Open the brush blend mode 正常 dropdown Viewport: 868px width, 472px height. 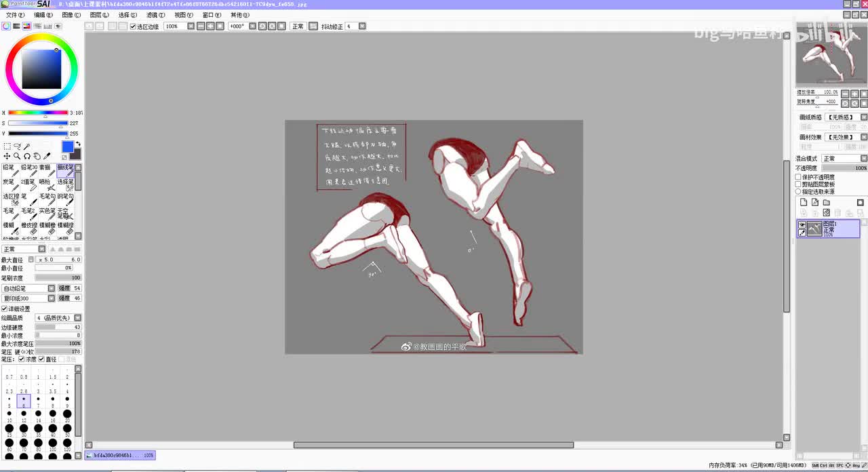[x=24, y=249]
